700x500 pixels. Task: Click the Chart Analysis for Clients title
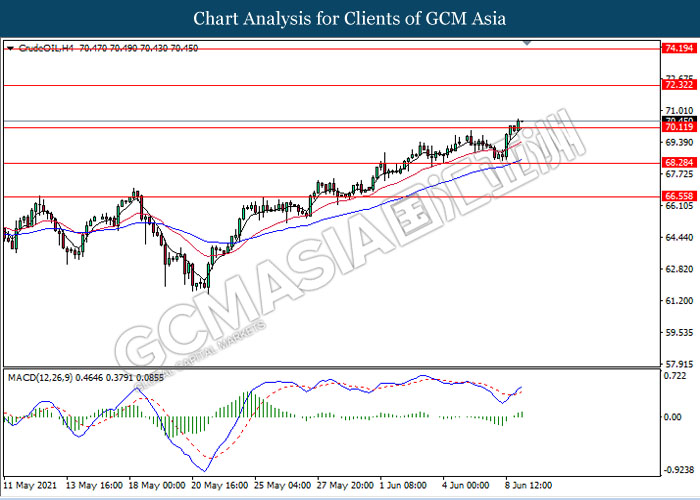tap(350, 19)
